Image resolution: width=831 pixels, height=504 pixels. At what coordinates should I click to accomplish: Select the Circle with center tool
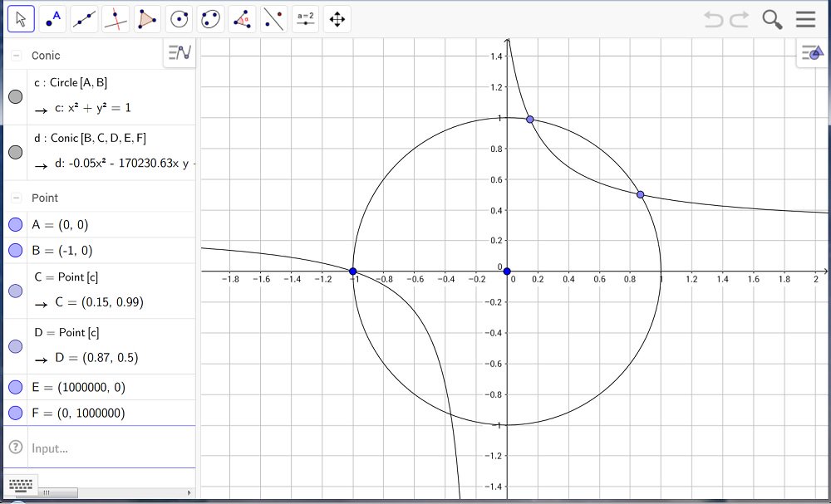coord(179,20)
